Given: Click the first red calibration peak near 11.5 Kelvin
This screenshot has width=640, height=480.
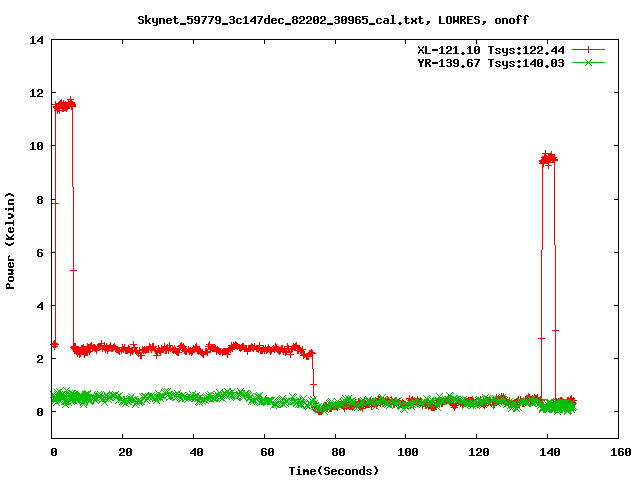Looking at the screenshot, I should pyautogui.click(x=64, y=106).
